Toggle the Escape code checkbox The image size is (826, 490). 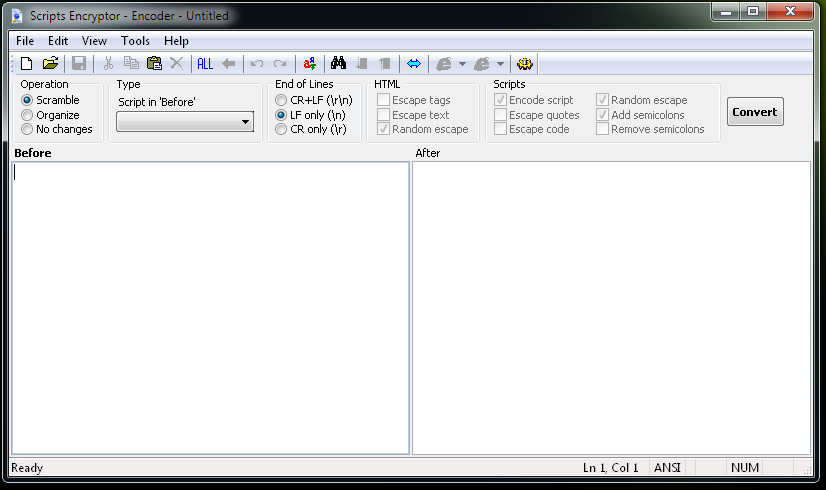click(x=532, y=129)
